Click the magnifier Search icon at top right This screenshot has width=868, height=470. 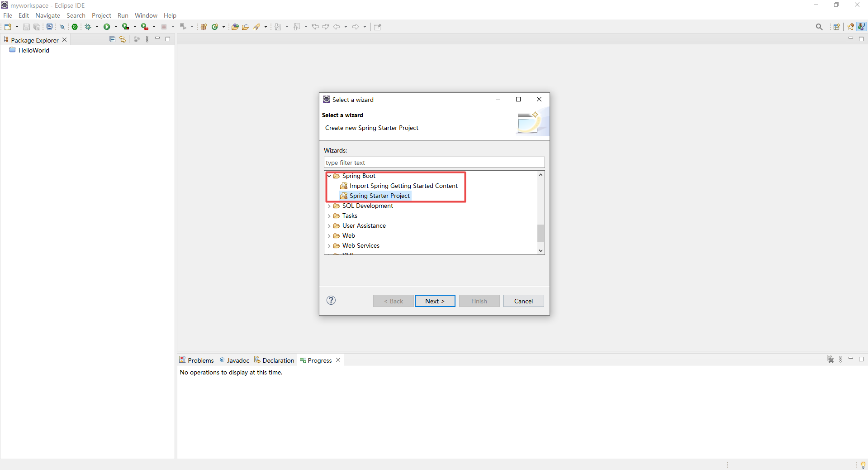pyautogui.click(x=819, y=27)
